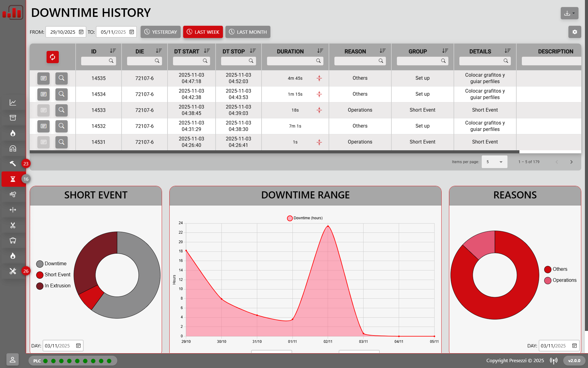The height and width of the screenshot is (368, 588).
Task: Expand the download export dropdown
Action: pos(569,13)
